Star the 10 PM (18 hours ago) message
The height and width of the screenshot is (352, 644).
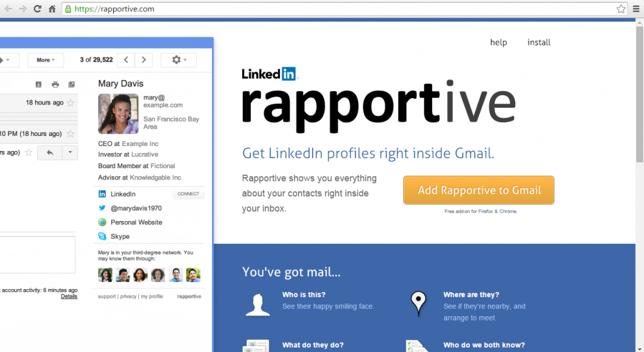[70, 133]
